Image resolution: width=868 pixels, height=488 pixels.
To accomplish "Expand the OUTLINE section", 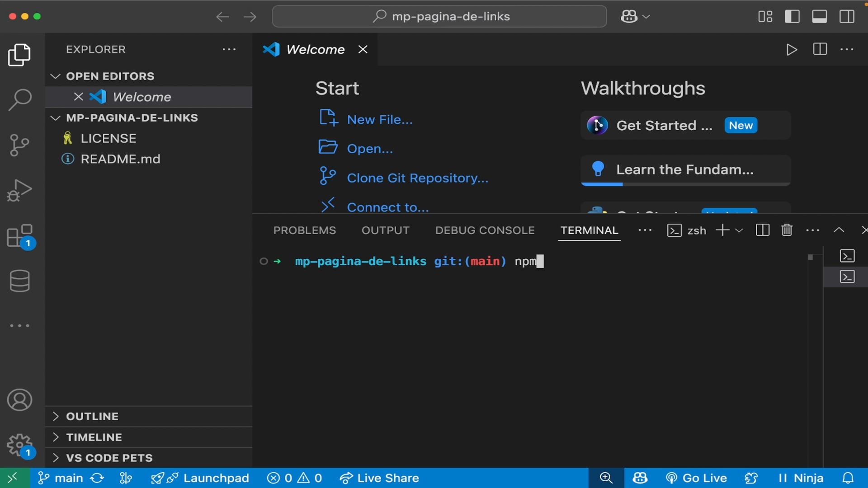I will tap(92, 416).
